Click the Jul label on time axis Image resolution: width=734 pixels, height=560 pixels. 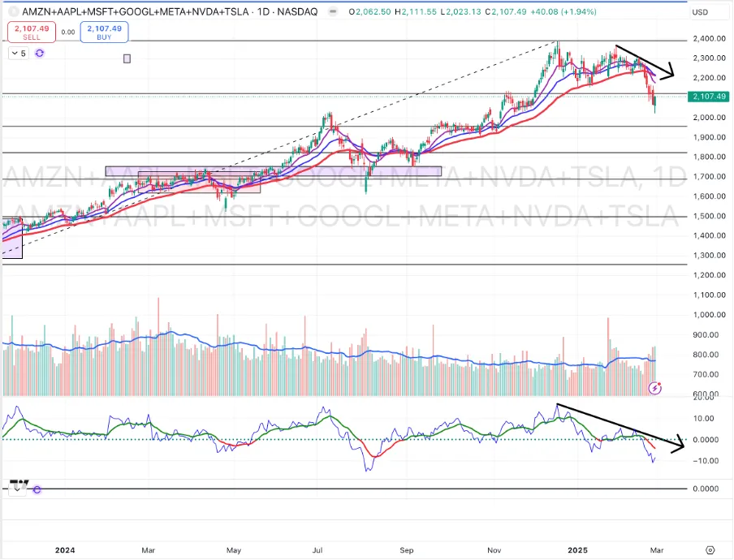coord(317,550)
